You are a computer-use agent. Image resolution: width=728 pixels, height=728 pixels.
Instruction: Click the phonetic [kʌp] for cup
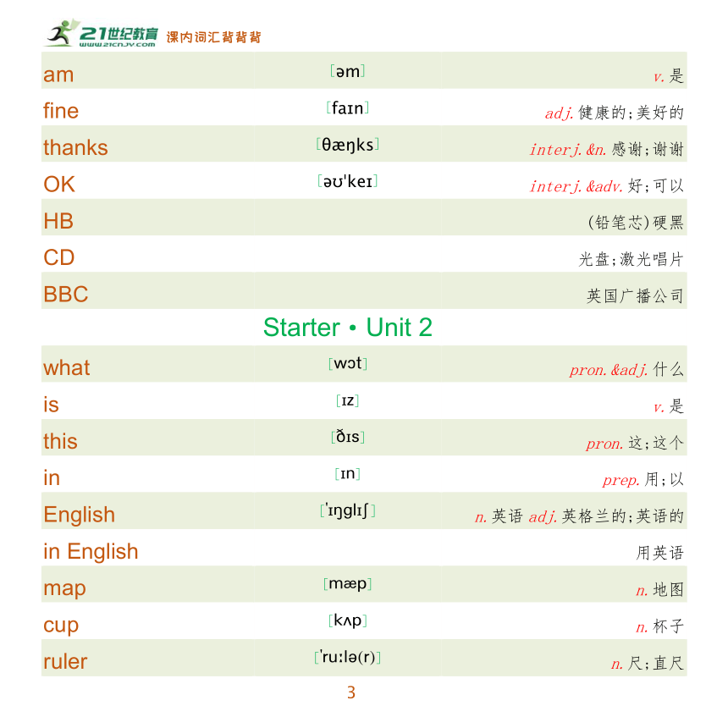pyautogui.click(x=347, y=620)
